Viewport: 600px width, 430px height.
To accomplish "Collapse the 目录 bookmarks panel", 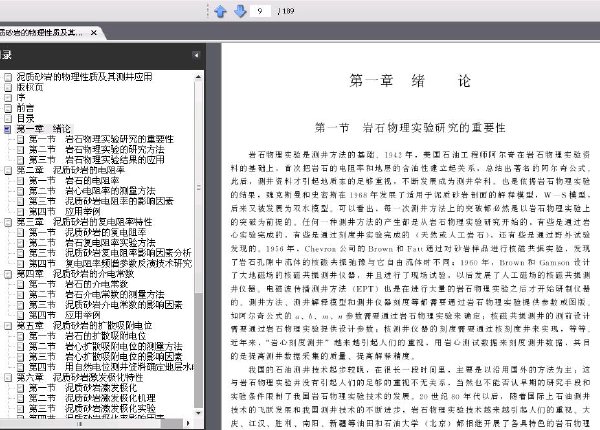I will (196, 55).
